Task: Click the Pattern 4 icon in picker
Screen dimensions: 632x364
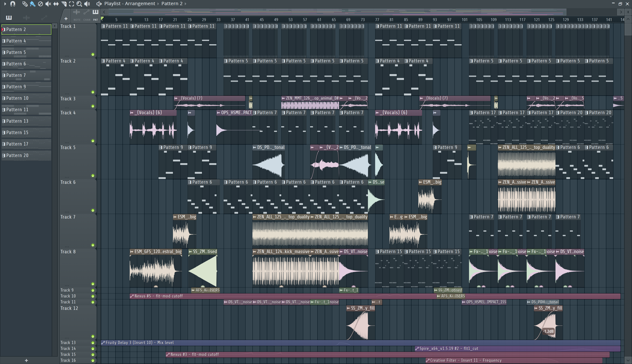Action: point(4,41)
